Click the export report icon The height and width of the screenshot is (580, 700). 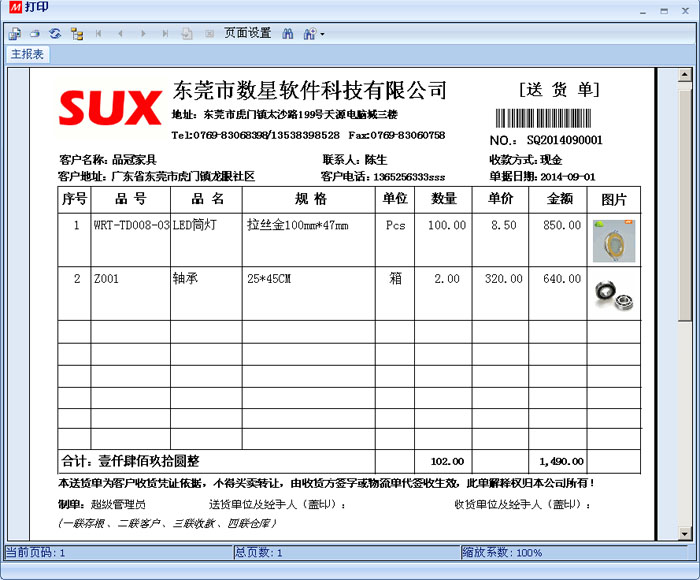click(x=14, y=33)
